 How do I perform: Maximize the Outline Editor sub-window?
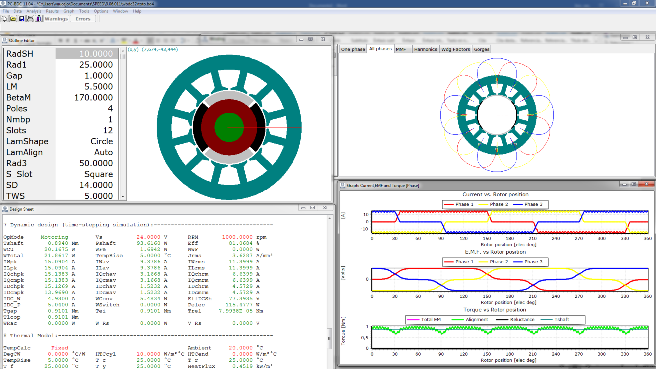(x=311, y=39)
